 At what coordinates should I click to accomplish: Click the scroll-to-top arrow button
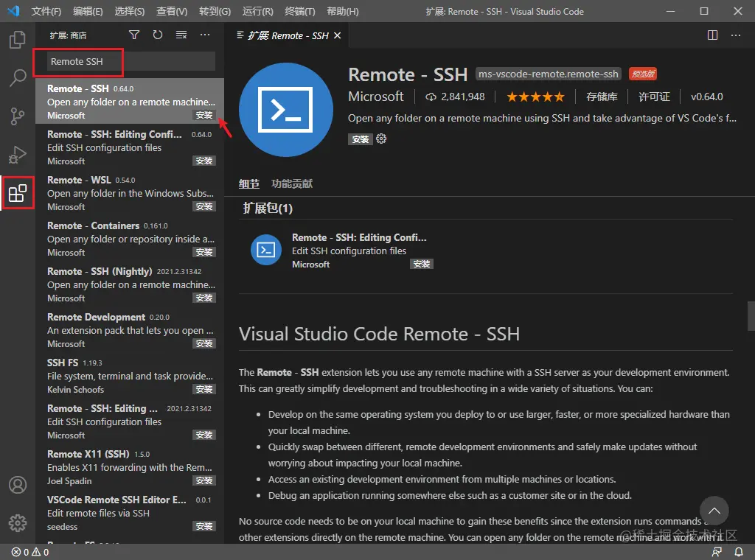(x=714, y=511)
